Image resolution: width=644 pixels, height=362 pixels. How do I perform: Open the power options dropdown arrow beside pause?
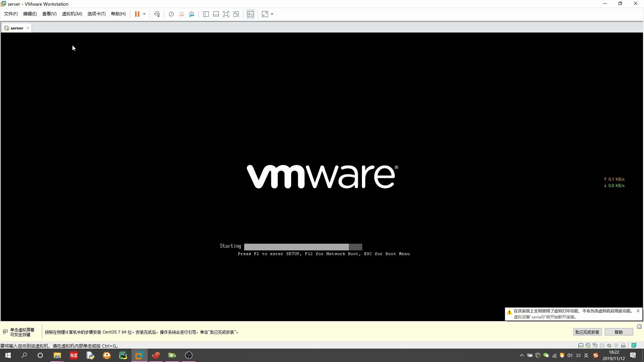click(x=144, y=14)
